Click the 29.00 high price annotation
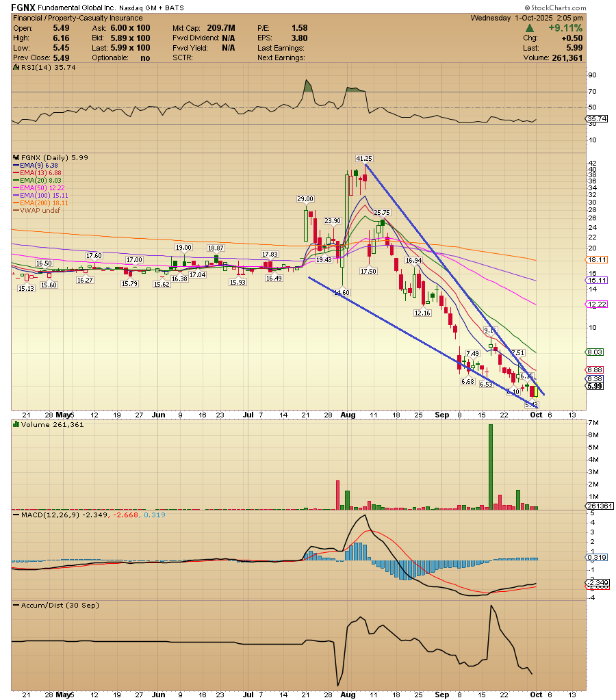 (x=305, y=198)
